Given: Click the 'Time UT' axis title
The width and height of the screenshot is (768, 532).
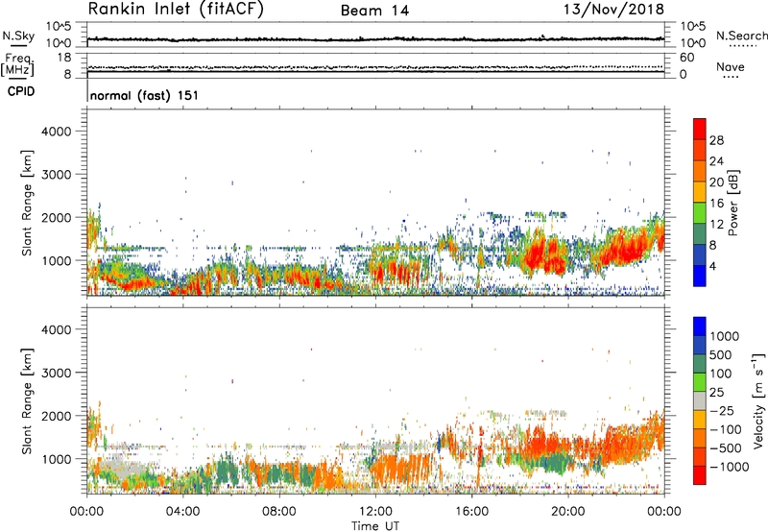Looking at the screenshot, I should click(375, 526).
